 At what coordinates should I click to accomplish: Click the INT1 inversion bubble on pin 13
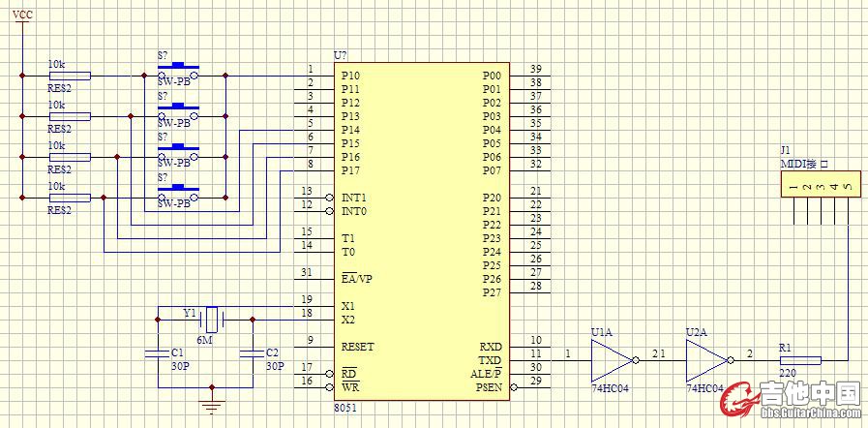tap(330, 198)
